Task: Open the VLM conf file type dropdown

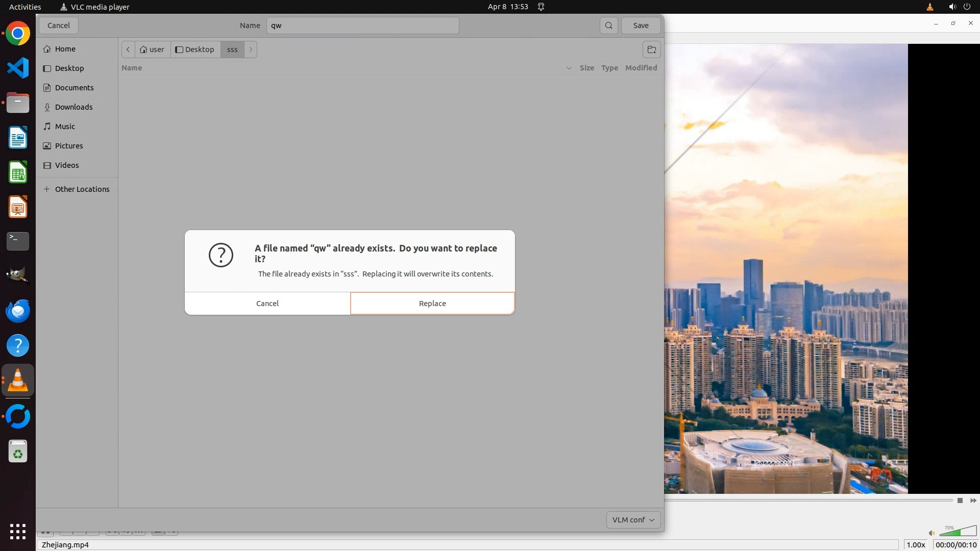Action: [x=633, y=520]
